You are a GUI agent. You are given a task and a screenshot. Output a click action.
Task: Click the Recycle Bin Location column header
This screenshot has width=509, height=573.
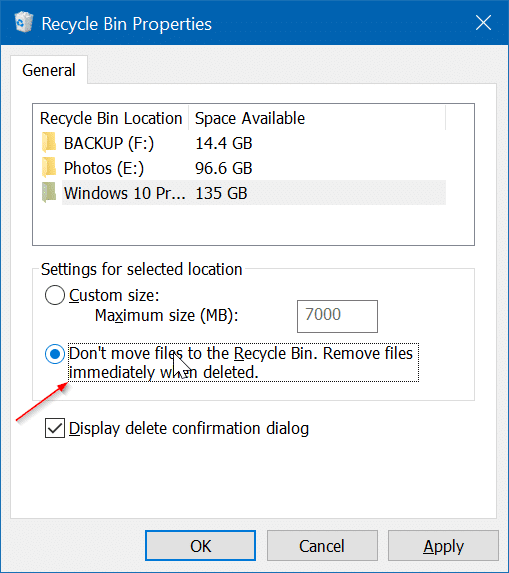[111, 118]
